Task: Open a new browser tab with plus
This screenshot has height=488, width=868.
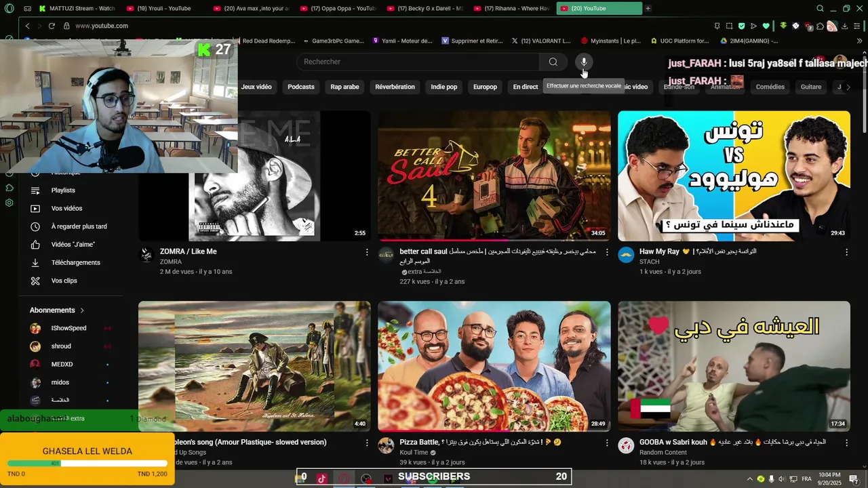Action: tap(648, 8)
